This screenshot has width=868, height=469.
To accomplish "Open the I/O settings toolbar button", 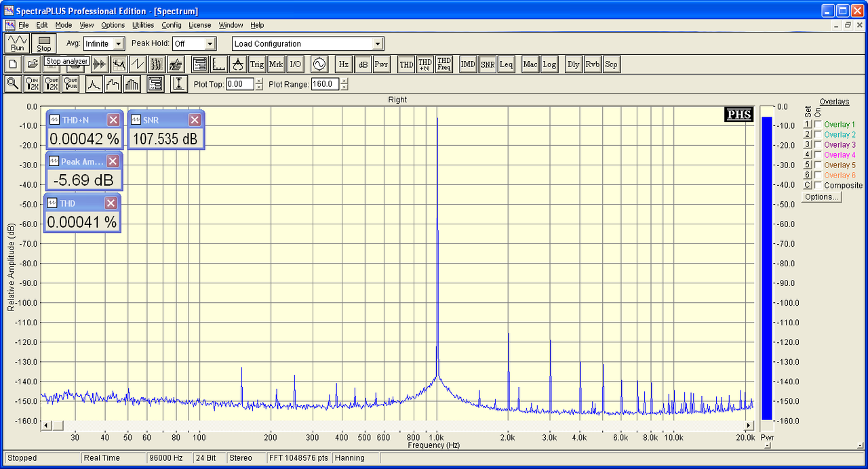I will coord(295,64).
